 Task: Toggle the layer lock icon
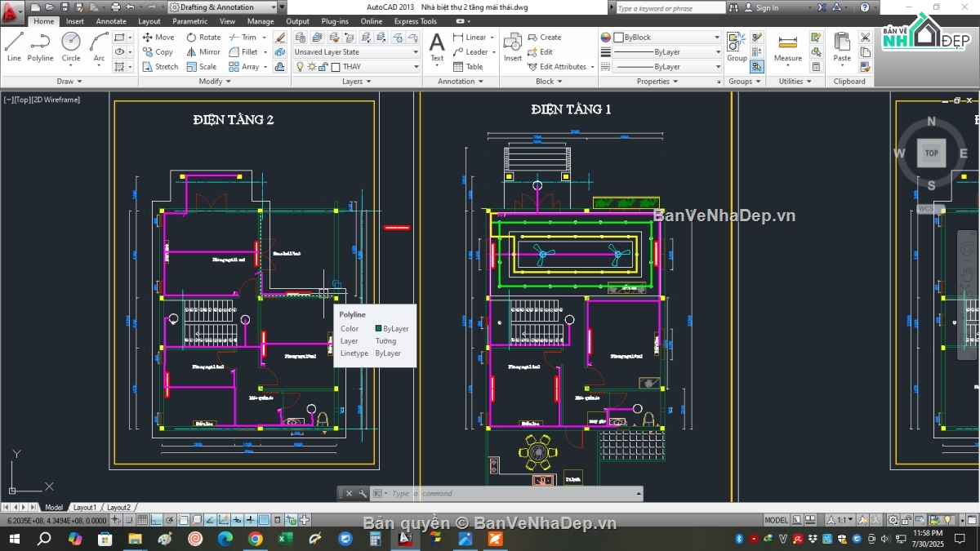coord(323,67)
